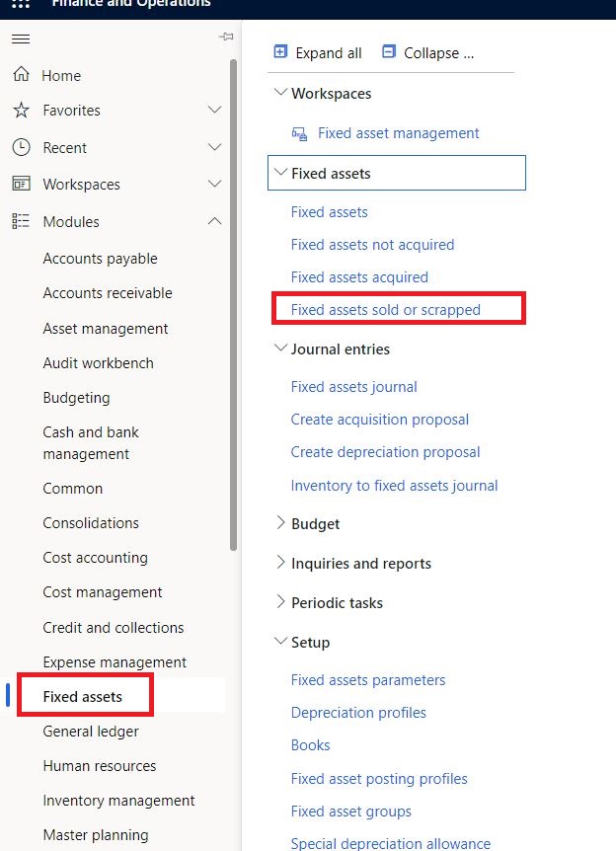Click the Modules list icon in sidebar
This screenshot has width=616, height=851.
pos(20,221)
